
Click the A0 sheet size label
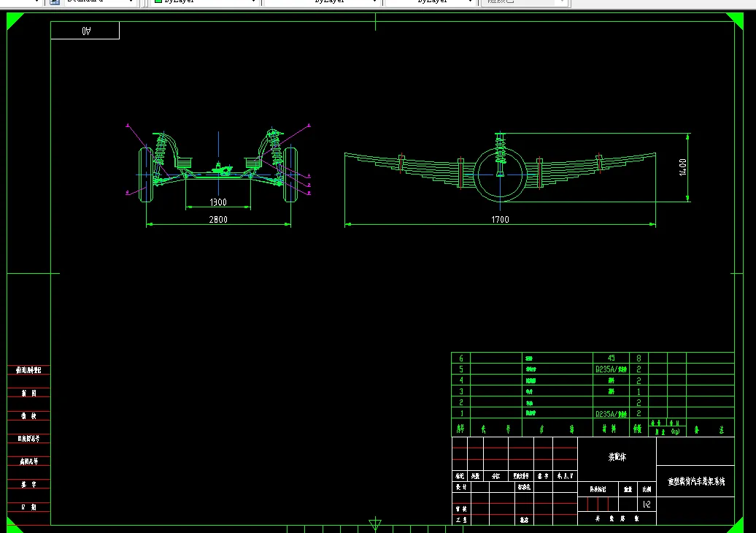tap(86, 31)
